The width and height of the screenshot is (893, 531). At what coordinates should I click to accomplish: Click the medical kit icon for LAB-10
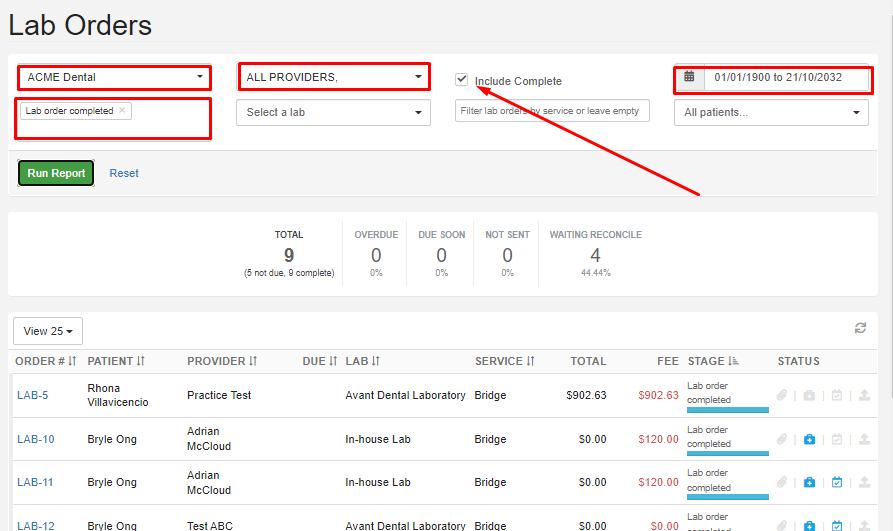coord(809,439)
